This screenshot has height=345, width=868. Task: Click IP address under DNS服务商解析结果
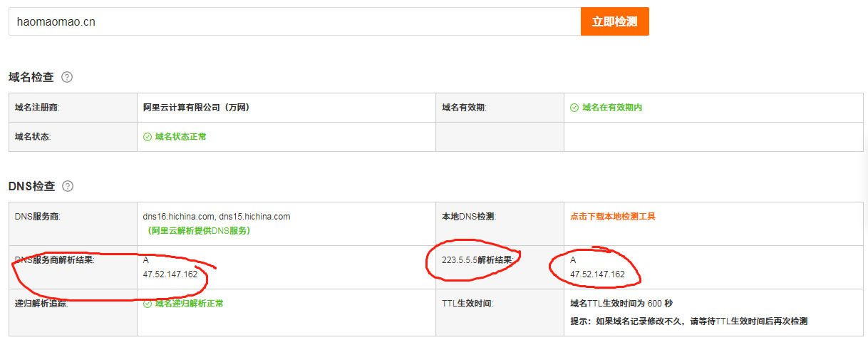(170, 274)
